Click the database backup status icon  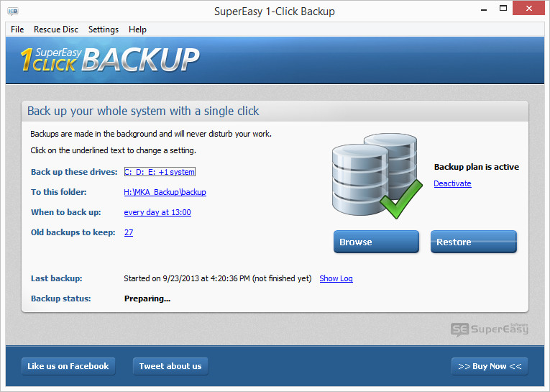point(377,176)
